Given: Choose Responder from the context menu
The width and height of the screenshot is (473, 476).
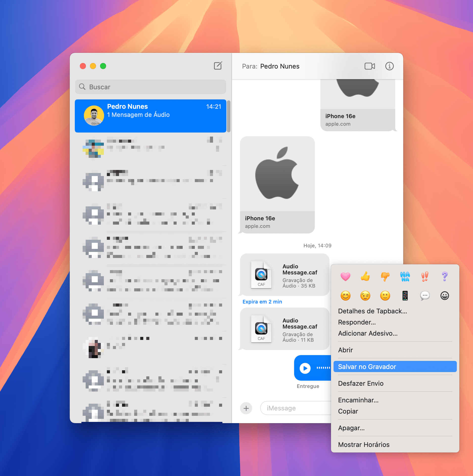Looking at the screenshot, I should [395, 322].
